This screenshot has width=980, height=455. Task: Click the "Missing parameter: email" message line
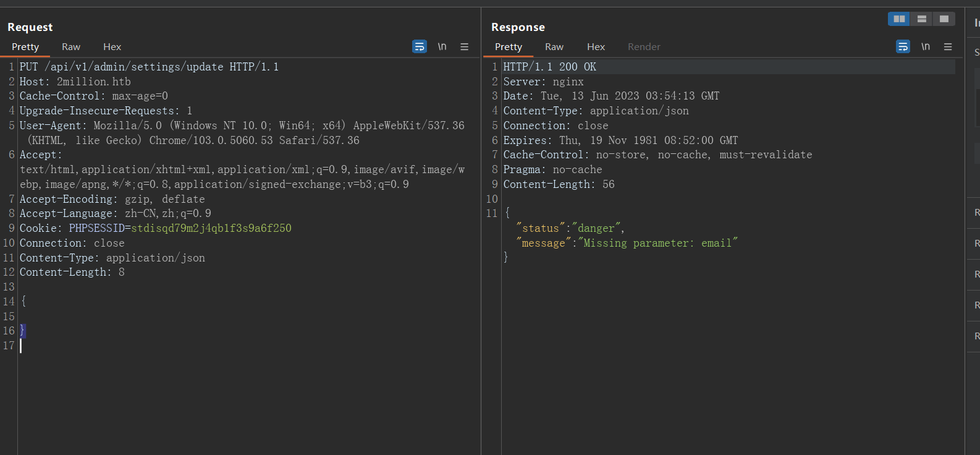coord(627,243)
